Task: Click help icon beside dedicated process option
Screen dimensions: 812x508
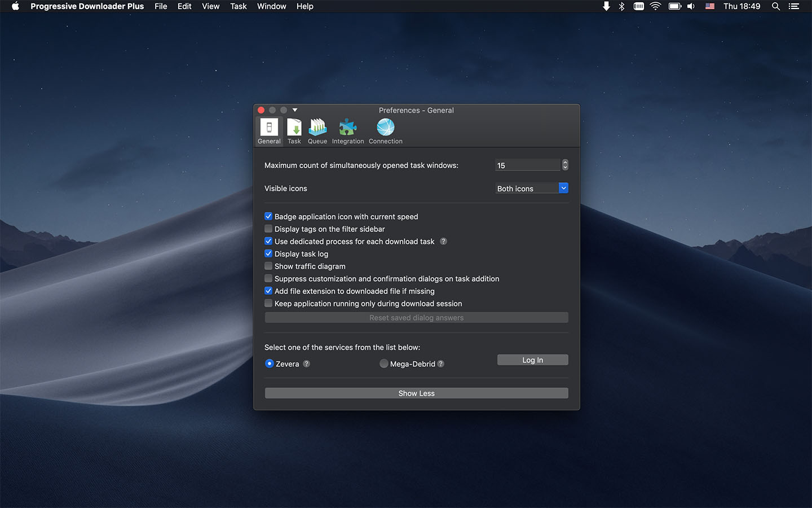Action: point(443,242)
